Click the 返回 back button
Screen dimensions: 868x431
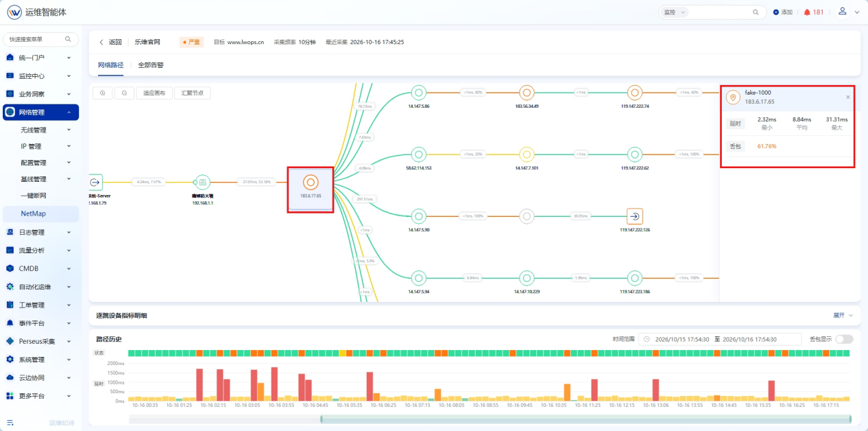110,42
